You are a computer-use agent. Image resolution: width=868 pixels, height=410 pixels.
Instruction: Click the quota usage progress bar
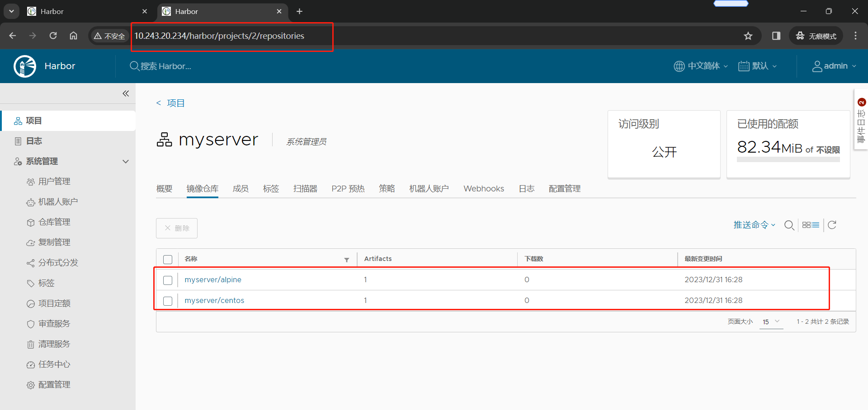[x=788, y=159]
